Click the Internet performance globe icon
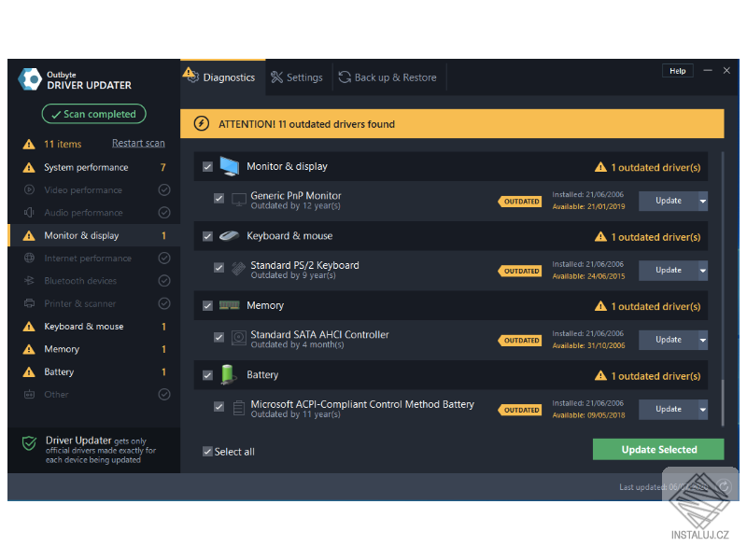 tap(29, 259)
